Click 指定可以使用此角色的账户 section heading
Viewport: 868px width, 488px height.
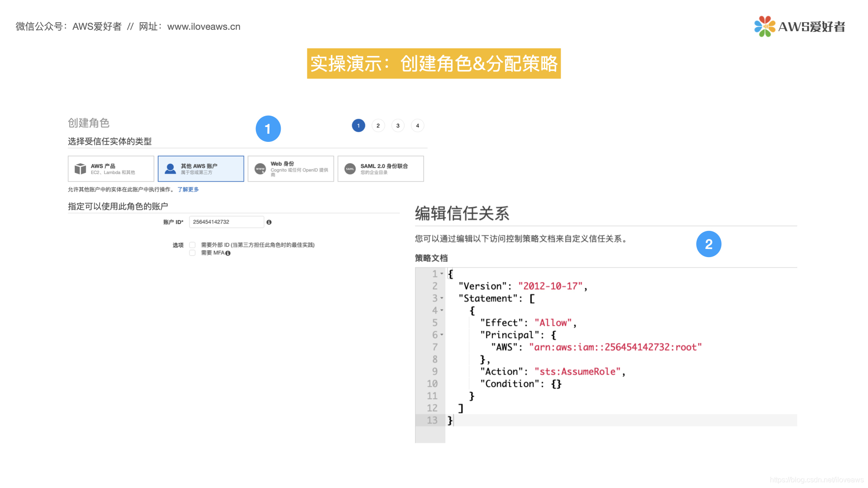click(x=118, y=206)
